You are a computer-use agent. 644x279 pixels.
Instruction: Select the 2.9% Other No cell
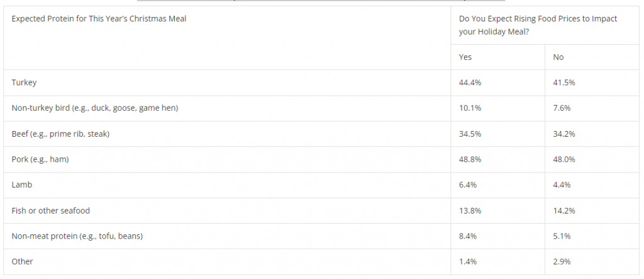tap(561, 261)
